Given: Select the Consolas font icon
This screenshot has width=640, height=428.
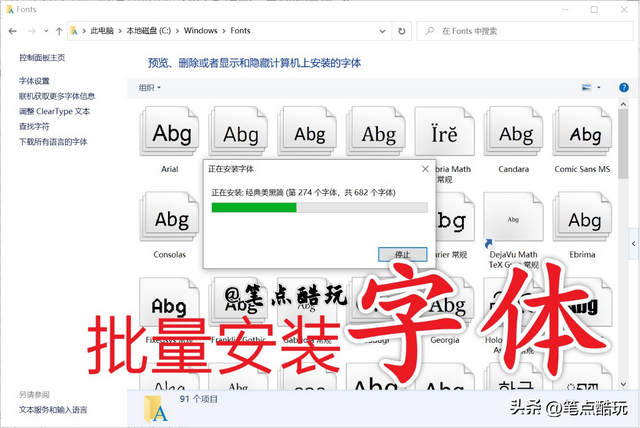Looking at the screenshot, I should tap(169, 217).
